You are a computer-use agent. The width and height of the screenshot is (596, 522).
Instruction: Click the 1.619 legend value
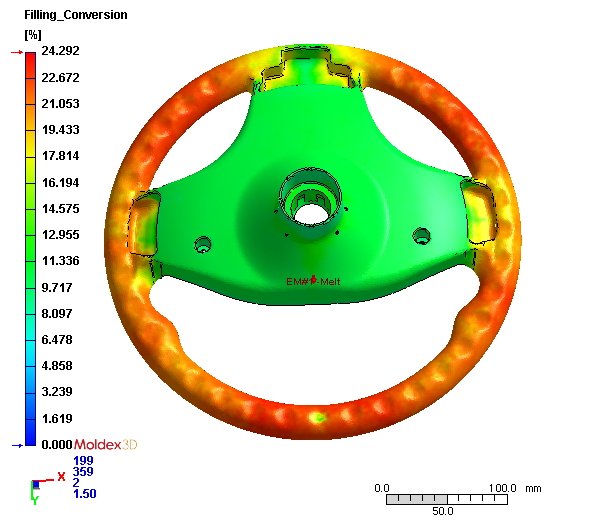[x=57, y=418]
